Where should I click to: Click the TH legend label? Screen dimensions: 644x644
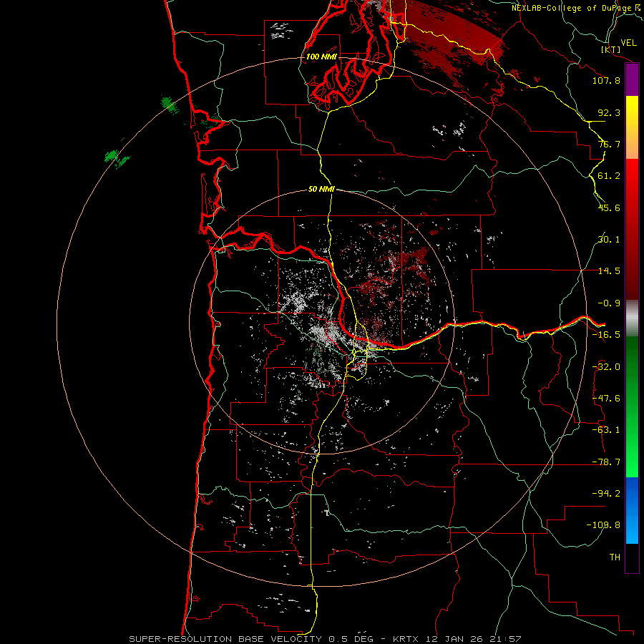pos(615,557)
